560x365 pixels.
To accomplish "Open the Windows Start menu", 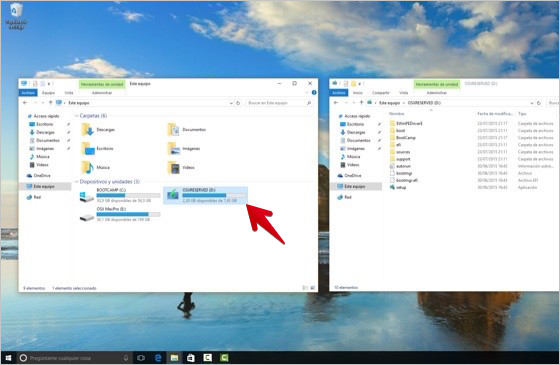I will (8, 358).
